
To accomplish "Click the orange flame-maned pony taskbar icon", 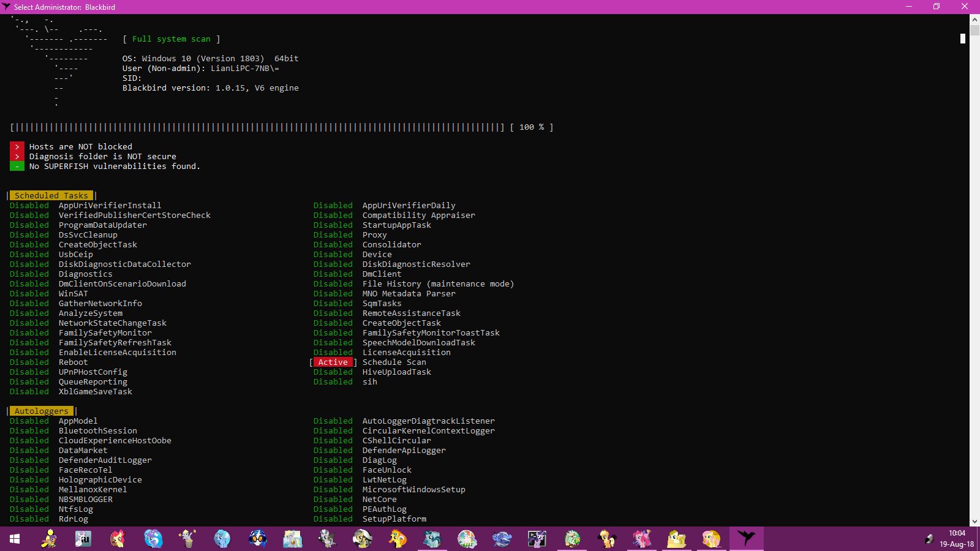I will (398, 539).
